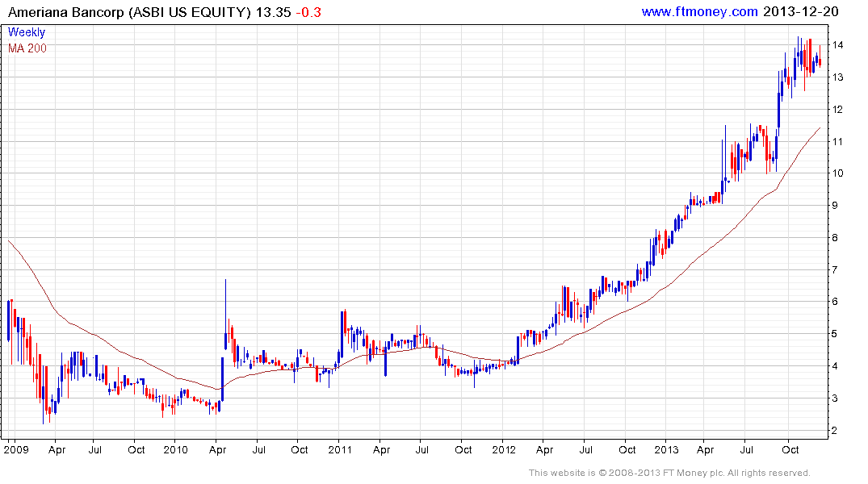
Task: Click the 2013-12-20 date text
Action: (800, 11)
